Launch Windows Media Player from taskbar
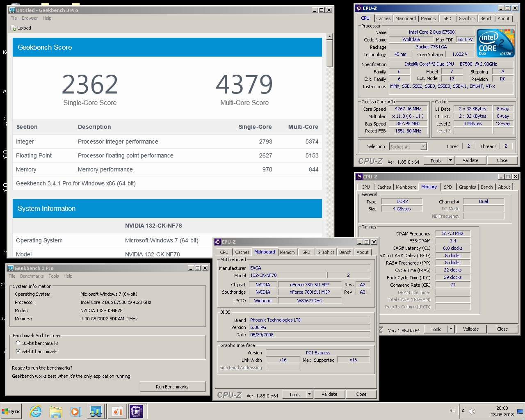The height and width of the screenshot is (420, 525). (75, 411)
